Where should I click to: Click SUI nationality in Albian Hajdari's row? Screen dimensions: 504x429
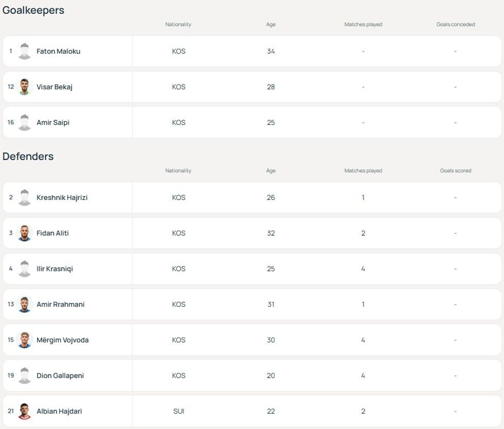[x=178, y=412]
